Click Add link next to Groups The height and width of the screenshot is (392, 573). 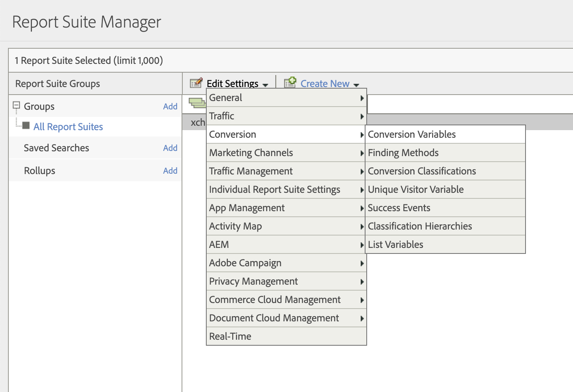[170, 107]
